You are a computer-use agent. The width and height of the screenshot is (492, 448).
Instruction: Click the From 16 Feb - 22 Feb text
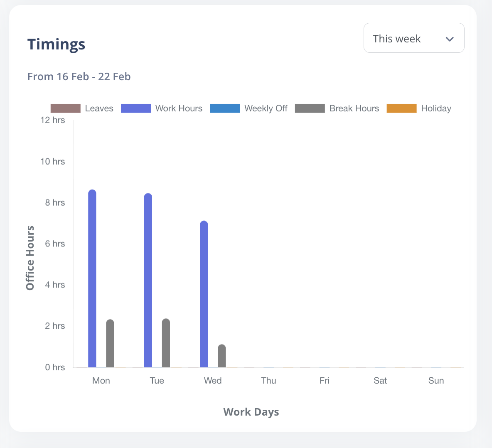point(79,76)
